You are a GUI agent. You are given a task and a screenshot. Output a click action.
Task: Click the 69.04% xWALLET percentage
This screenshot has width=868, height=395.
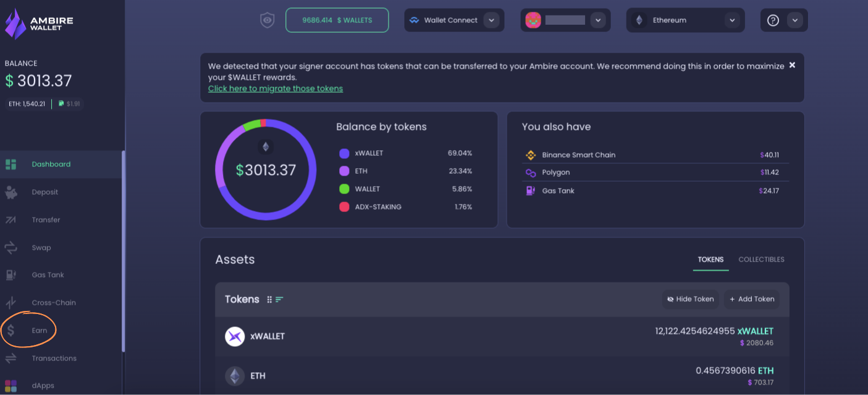pyautogui.click(x=460, y=153)
